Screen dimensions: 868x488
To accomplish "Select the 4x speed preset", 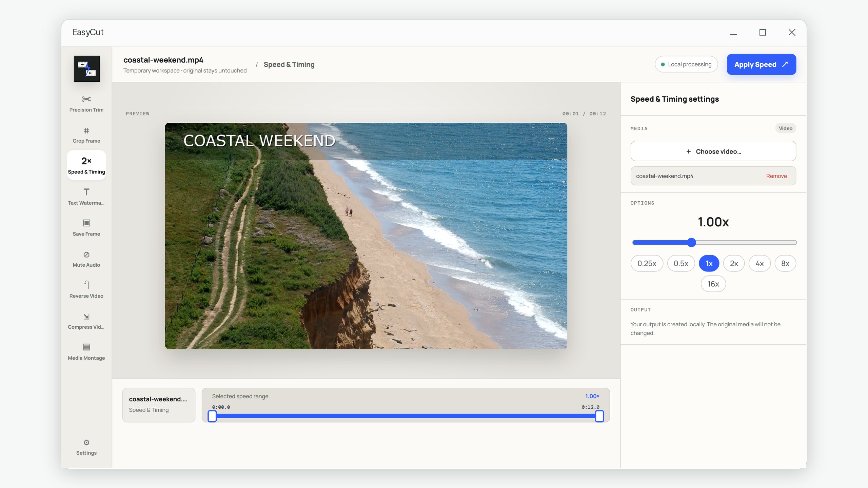I will (759, 263).
